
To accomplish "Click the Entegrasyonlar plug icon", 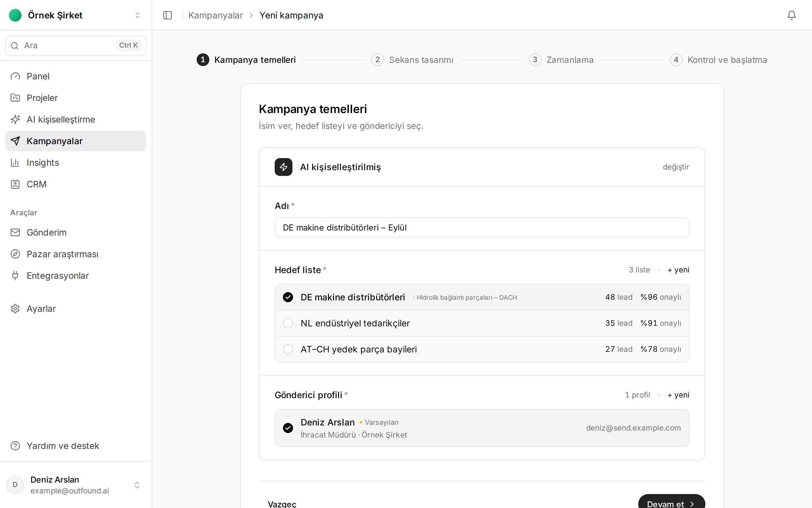I will (15, 276).
